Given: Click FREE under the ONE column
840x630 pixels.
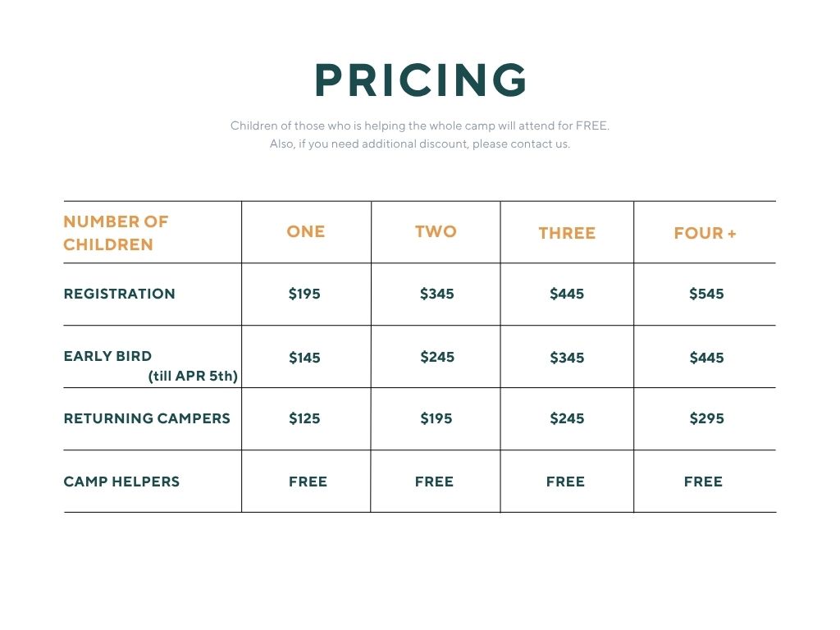Looking at the screenshot, I should [308, 482].
